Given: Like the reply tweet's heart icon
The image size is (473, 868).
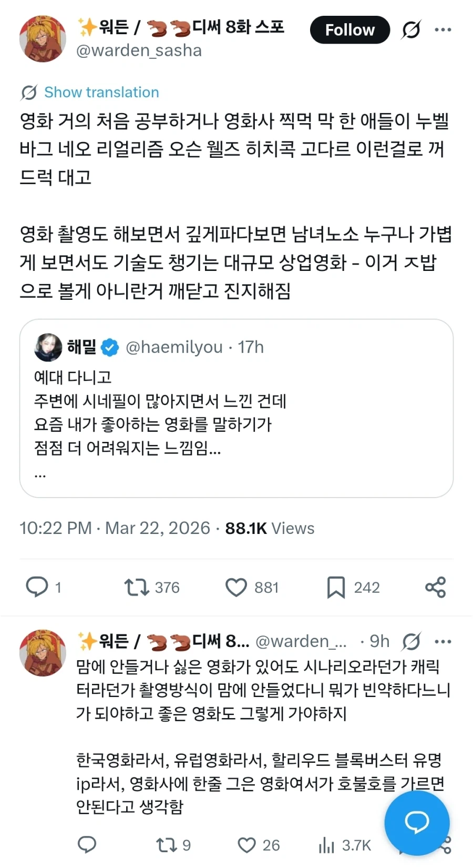Looking at the screenshot, I should point(246,844).
